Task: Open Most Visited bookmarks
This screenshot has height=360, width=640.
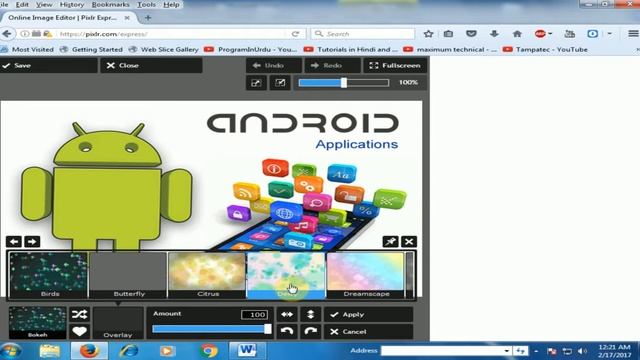Action: pos(27,49)
